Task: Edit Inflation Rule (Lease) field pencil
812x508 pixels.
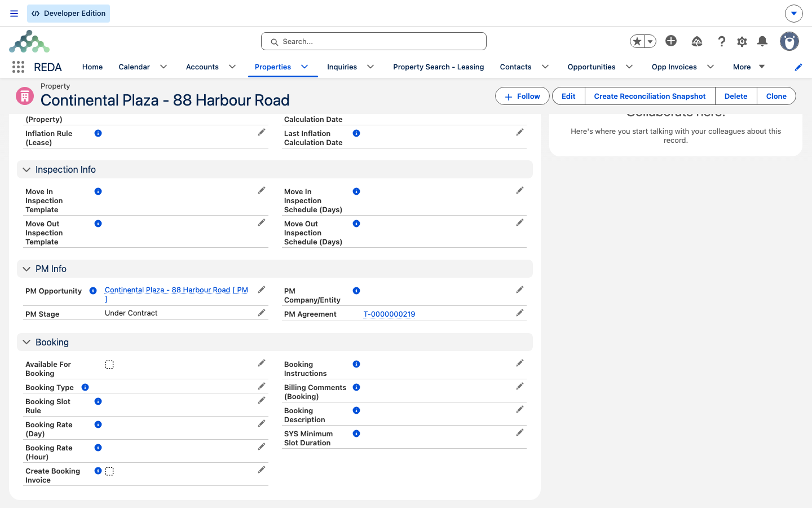Action: [x=262, y=132]
